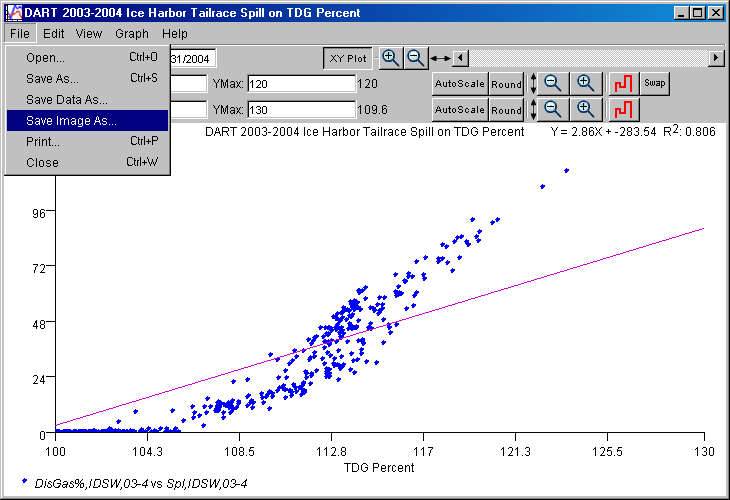Click red step-line icon in first row
Viewport: 730px width, 500px height.
[623, 83]
